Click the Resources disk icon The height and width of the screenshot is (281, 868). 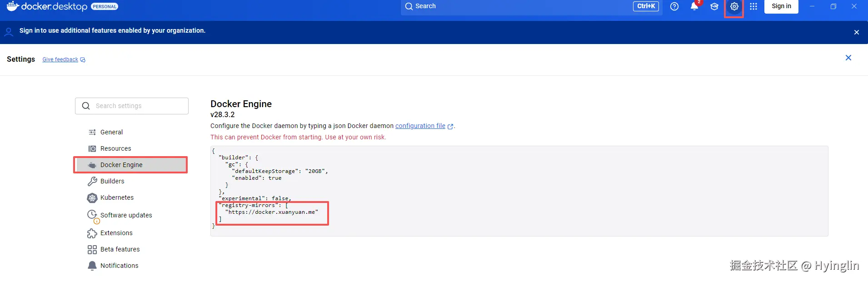[x=92, y=148]
